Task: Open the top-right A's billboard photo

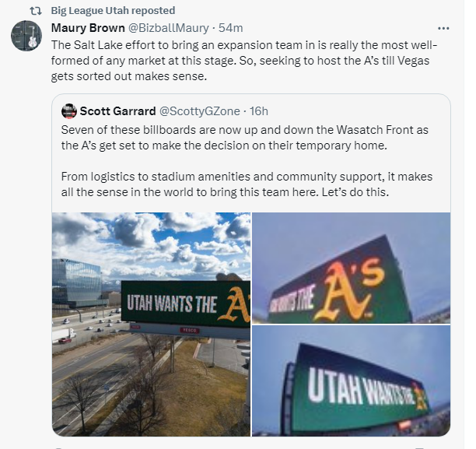Action: [x=351, y=268]
